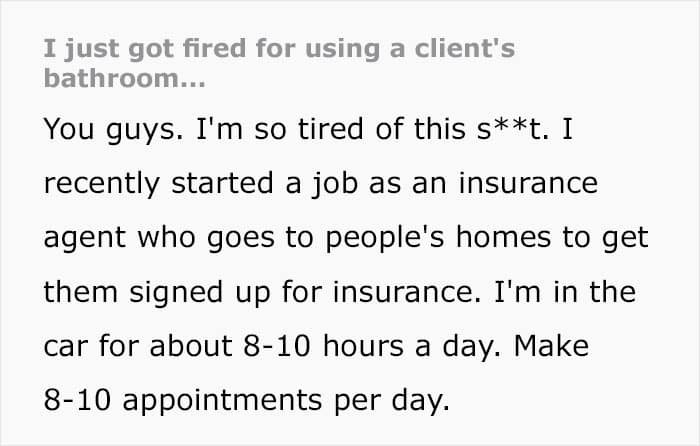Click the word "recently" in the post body
700x446 pixels.
102,184
